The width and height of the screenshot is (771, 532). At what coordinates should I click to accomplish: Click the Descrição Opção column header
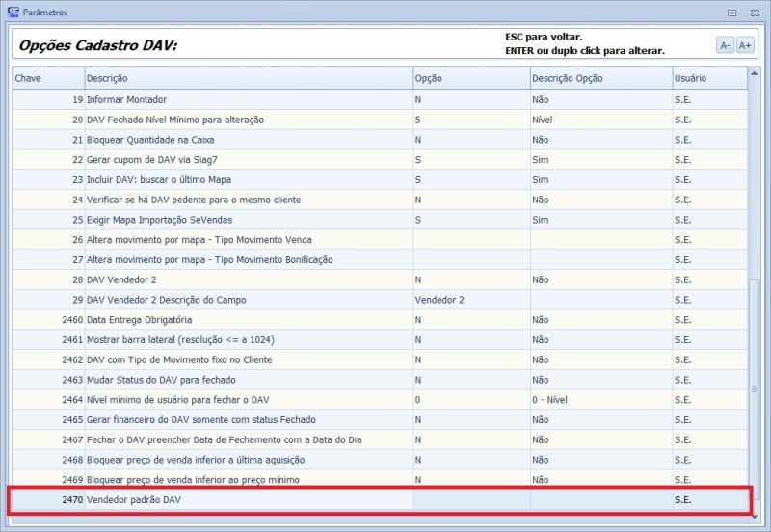click(x=599, y=78)
